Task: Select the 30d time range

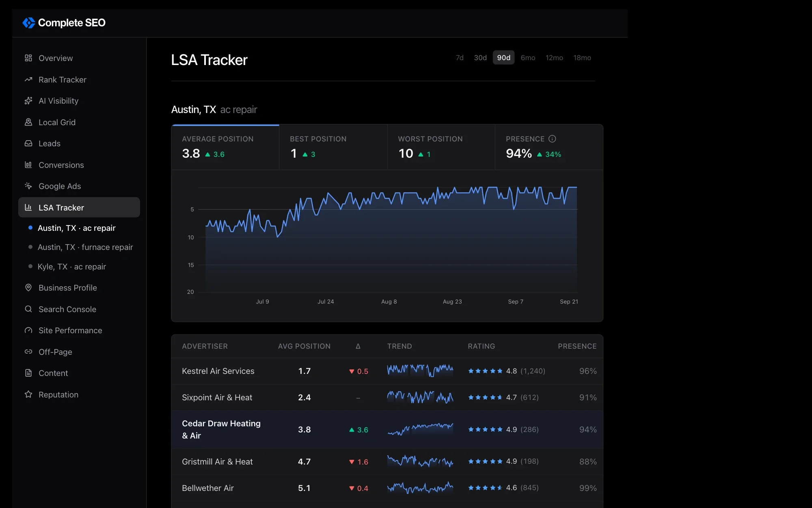Action: pyautogui.click(x=480, y=58)
